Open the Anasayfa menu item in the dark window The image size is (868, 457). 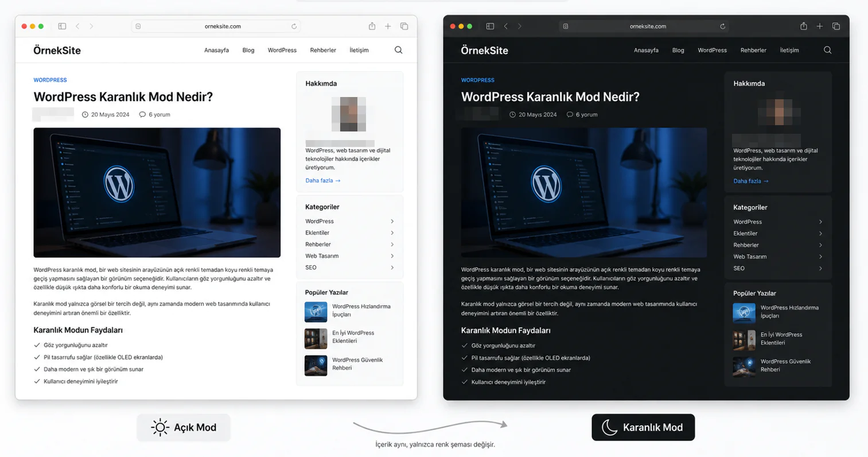[646, 50]
